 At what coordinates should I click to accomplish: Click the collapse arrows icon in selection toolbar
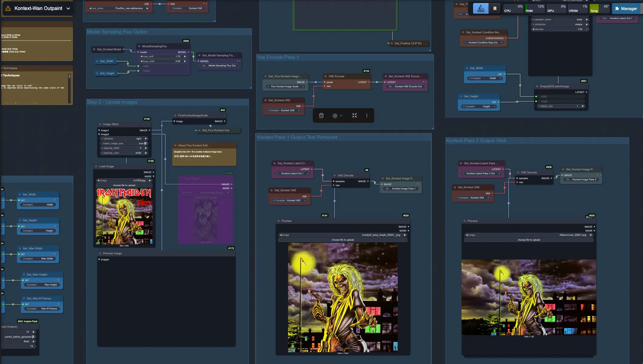[354, 115]
